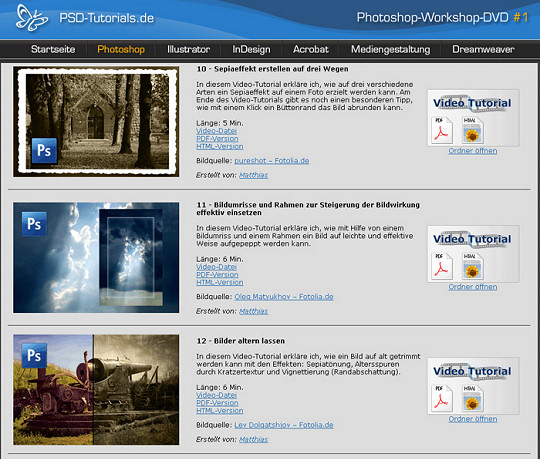The image size is (540, 459).
Task: Click the cannon aging tutorial thumbnail
Action: pyautogui.click(x=96, y=390)
